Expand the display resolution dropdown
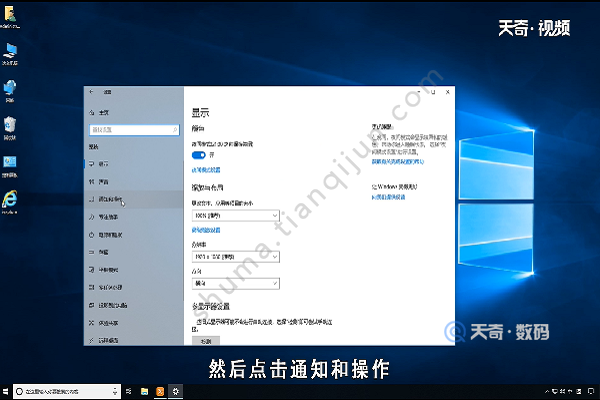The width and height of the screenshot is (600, 400). 235,257
